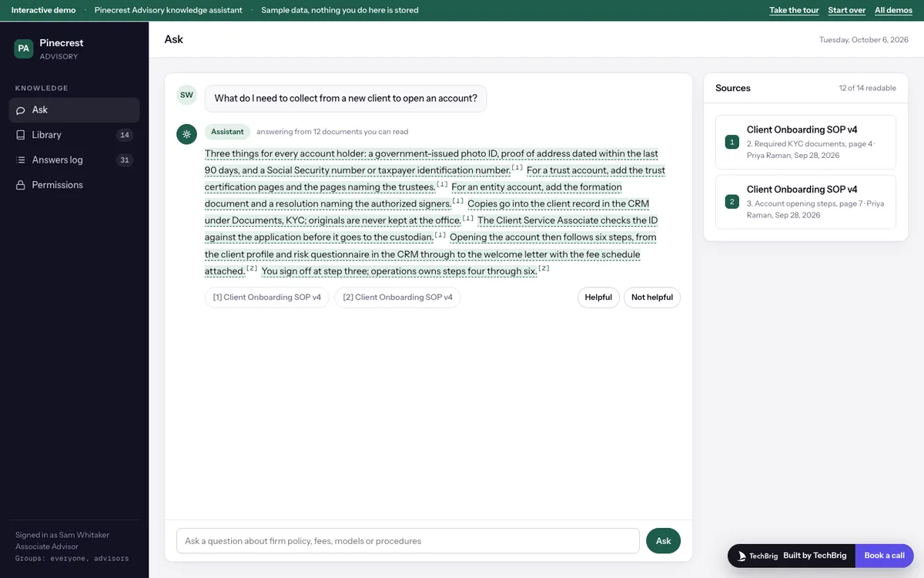Open source card Account opening steps page 7
Viewport: 924px width, 578px height.
[x=805, y=202]
